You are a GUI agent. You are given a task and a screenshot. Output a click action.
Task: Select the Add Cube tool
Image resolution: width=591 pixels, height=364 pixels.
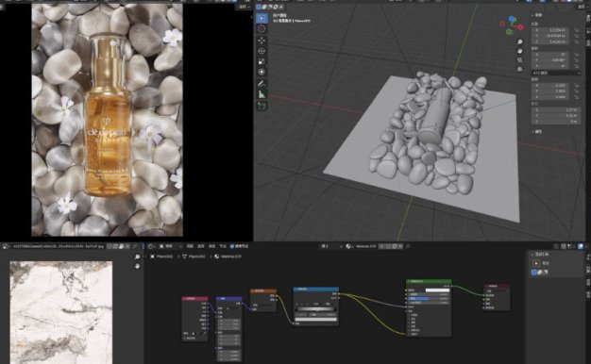coord(262,107)
